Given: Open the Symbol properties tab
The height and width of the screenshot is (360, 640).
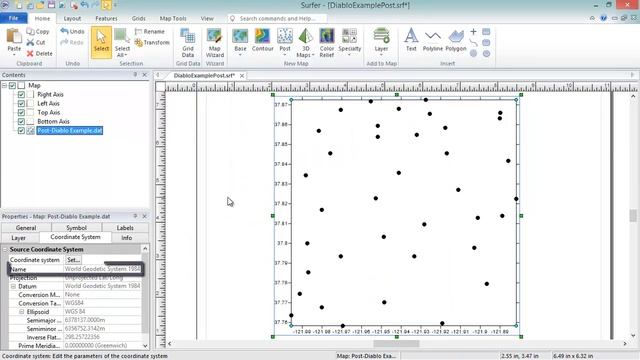Looking at the screenshot, I should pyautogui.click(x=76, y=228).
